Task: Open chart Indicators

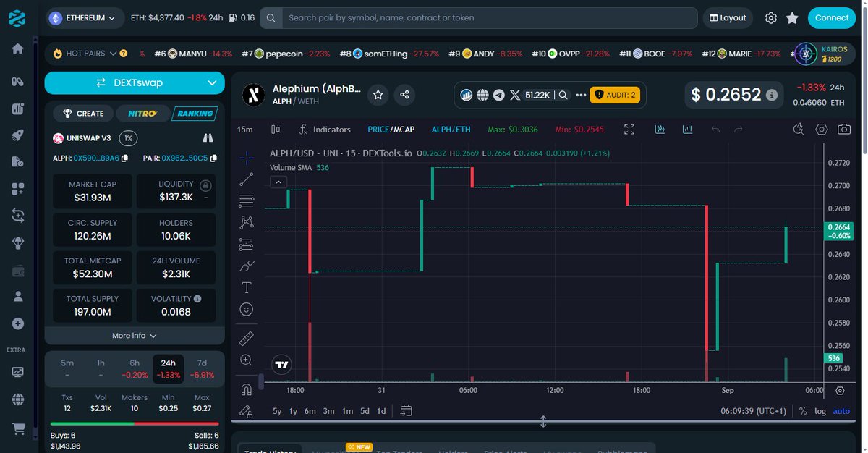Action: pyautogui.click(x=325, y=130)
